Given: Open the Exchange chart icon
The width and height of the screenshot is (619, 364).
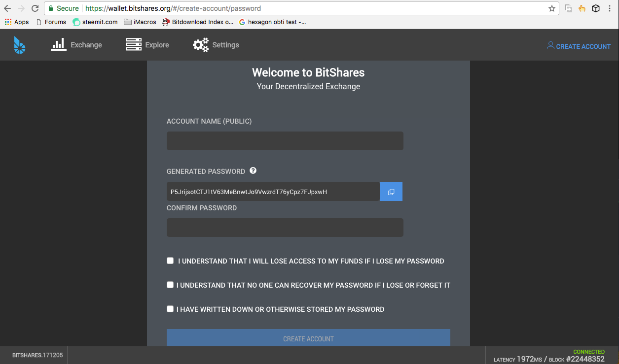Looking at the screenshot, I should tap(59, 44).
